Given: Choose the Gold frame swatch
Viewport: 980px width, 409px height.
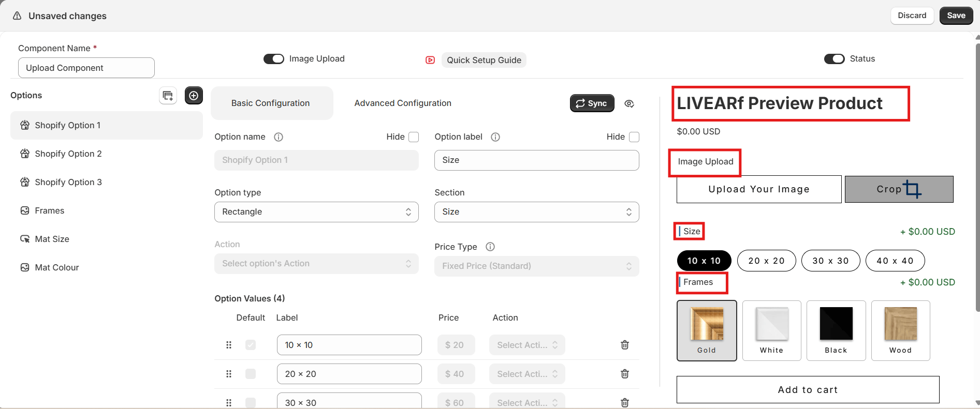Looking at the screenshot, I should coord(707,330).
